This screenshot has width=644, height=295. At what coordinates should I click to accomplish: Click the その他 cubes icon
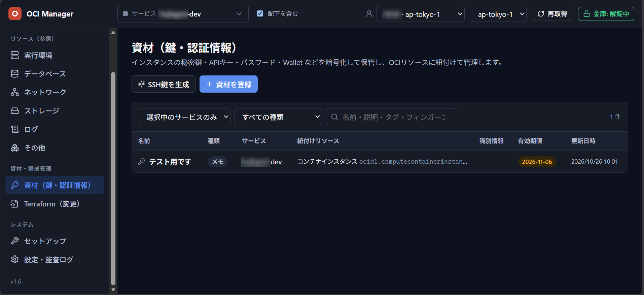coord(15,148)
